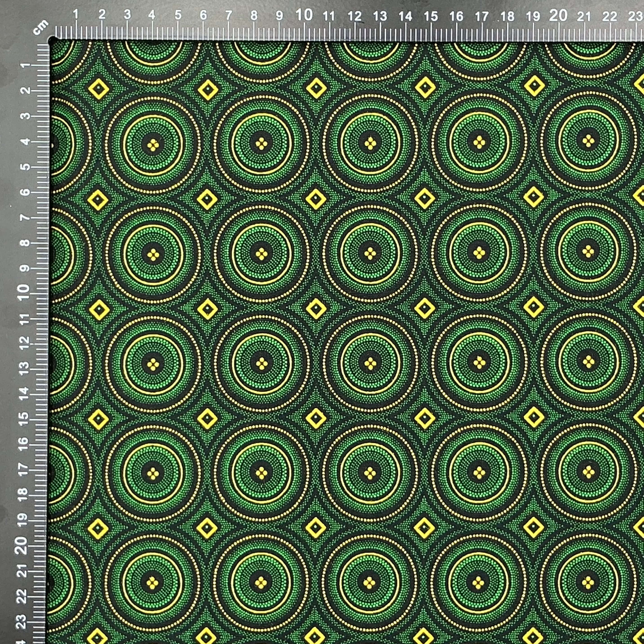Viewport: 644px width, 644px height.
Task: Click number 1 on the vertical ruler
Action: 25,65
